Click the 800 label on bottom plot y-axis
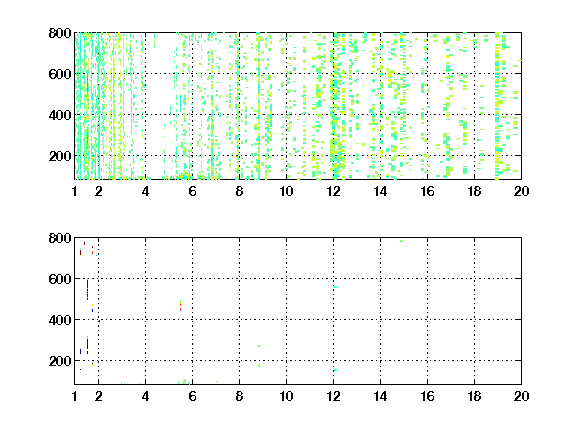This screenshot has width=576, height=432. pos(60,238)
